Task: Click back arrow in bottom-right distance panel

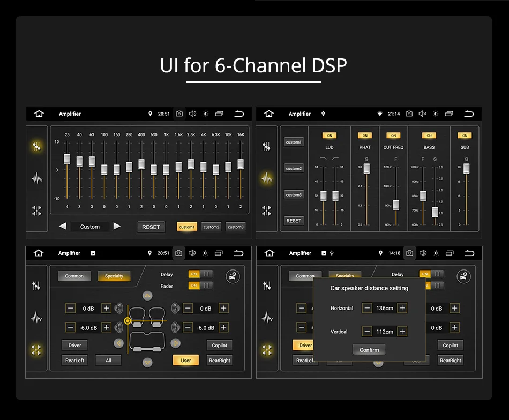Action: click(x=469, y=253)
